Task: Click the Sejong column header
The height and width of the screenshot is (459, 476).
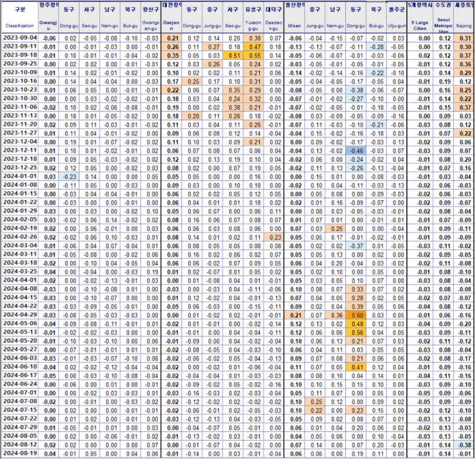Action: pyautogui.click(x=464, y=17)
